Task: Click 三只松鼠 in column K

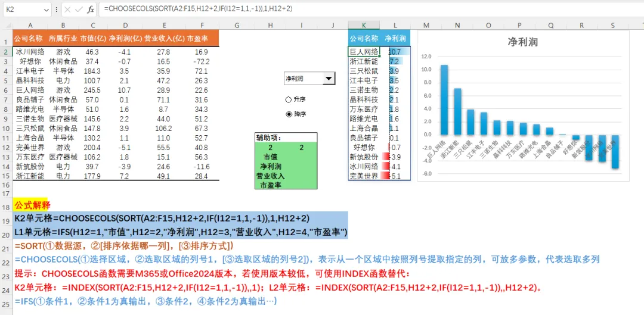Action: (364, 71)
